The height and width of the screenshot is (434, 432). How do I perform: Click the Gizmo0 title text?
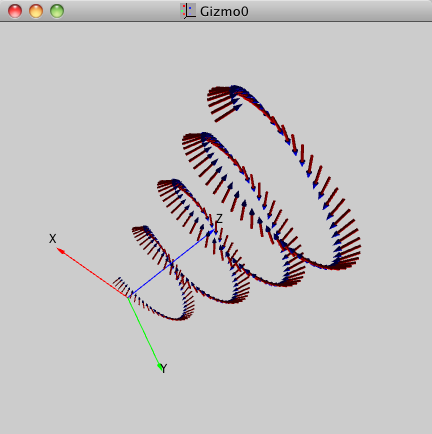point(224,11)
